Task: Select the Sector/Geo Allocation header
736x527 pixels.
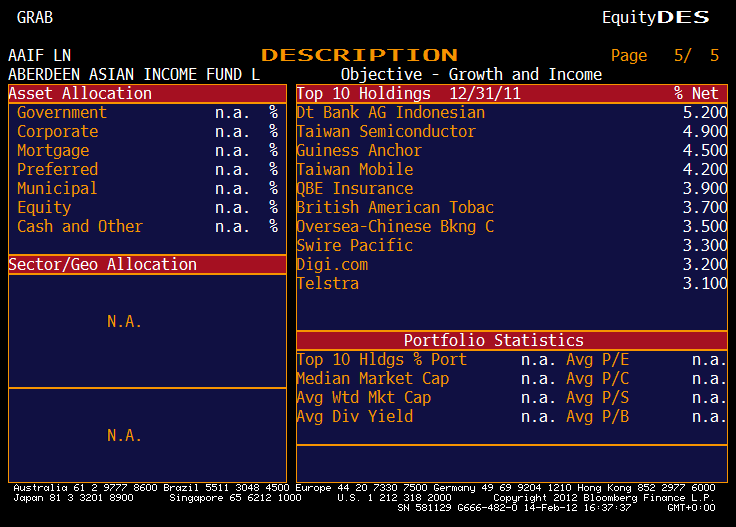Action: click(x=103, y=265)
